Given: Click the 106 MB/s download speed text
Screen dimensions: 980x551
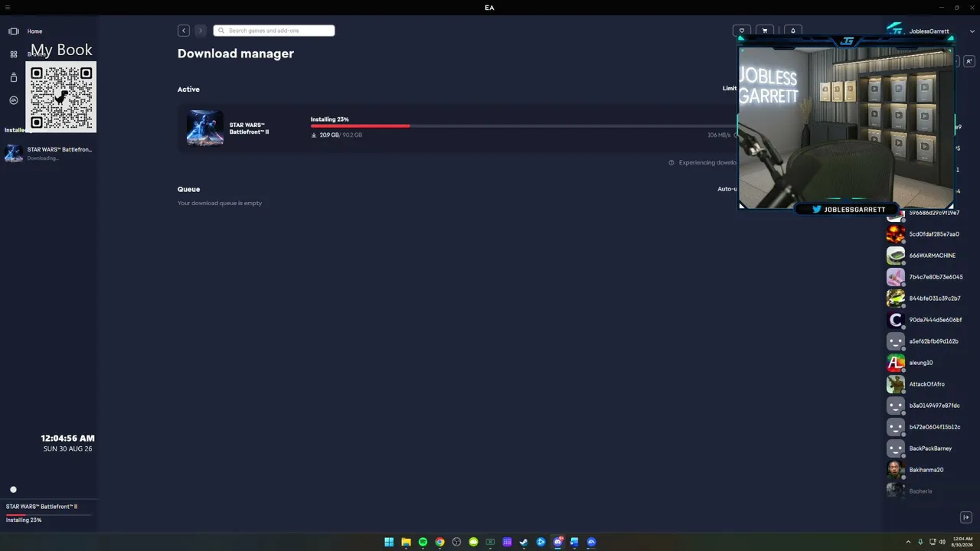Looking at the screenshot, I should (719, 135).
